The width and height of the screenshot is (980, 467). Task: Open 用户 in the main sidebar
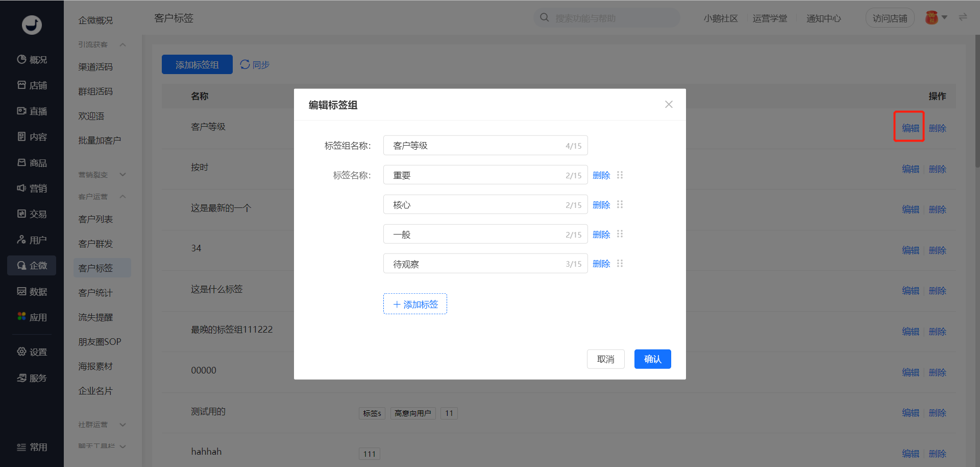[32, 240]
